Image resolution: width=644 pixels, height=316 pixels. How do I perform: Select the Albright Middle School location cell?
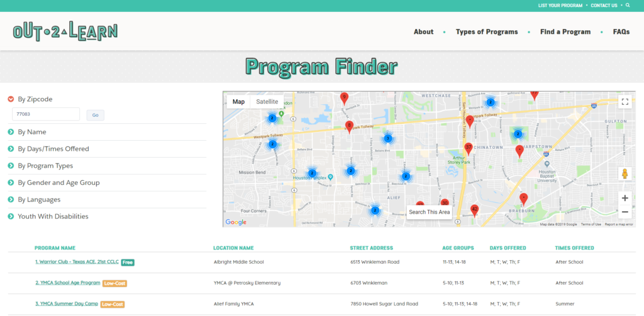tap(238, 262)
